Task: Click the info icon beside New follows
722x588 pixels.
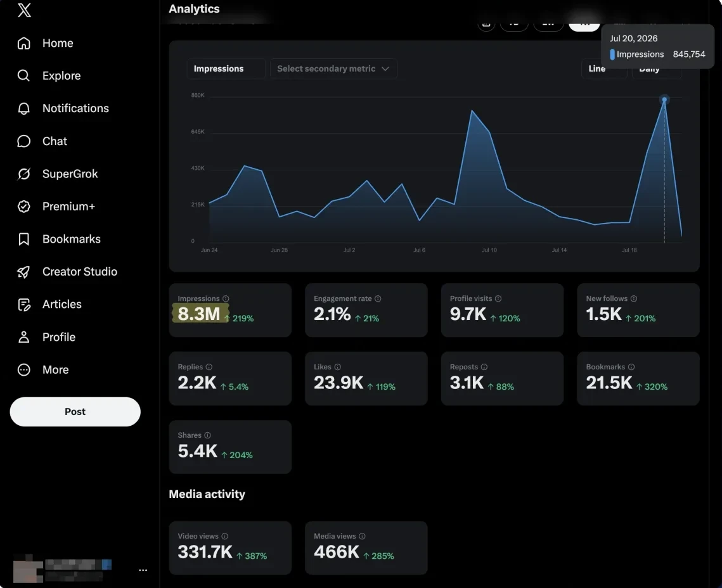Action: coord(634,298)
